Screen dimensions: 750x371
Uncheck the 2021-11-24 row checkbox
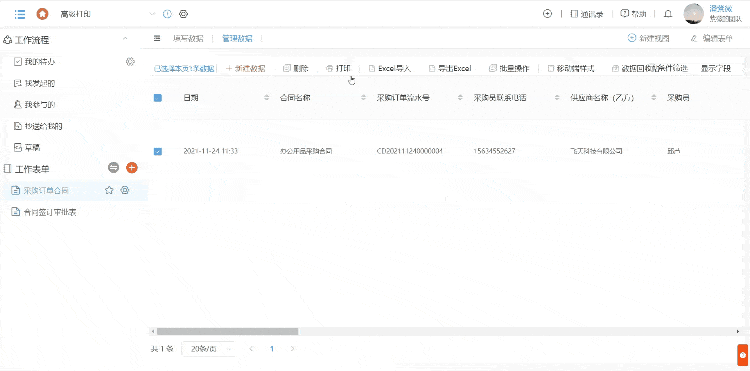pyautogui.click(x=158, y=151)
